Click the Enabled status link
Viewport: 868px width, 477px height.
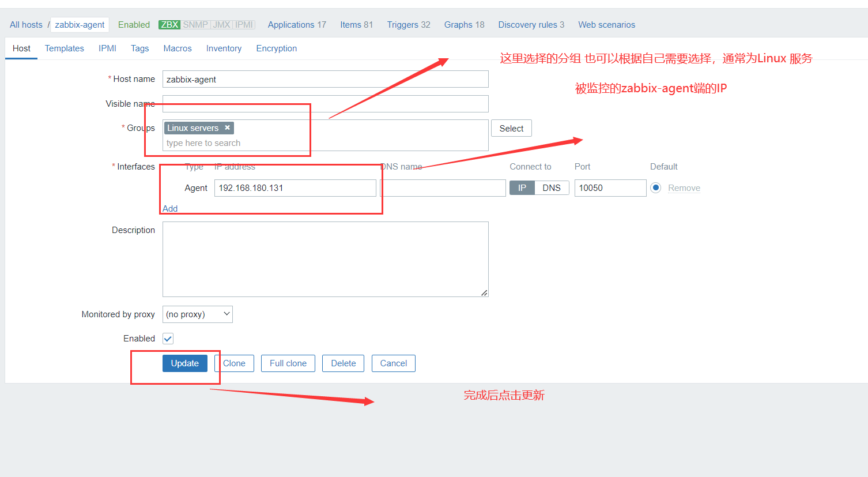coord(134,25)
